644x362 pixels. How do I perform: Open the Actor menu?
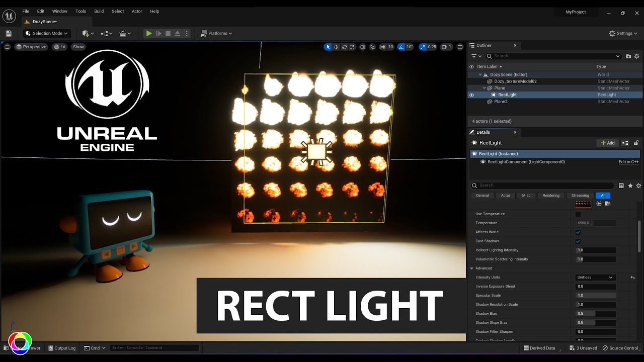pyautogui.click(x=137, y=11)
